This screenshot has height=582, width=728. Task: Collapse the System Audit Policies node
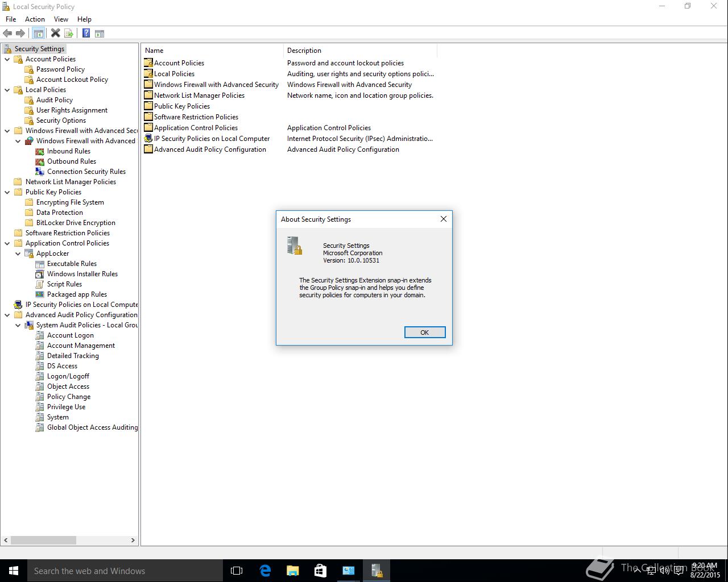point(18,325)
